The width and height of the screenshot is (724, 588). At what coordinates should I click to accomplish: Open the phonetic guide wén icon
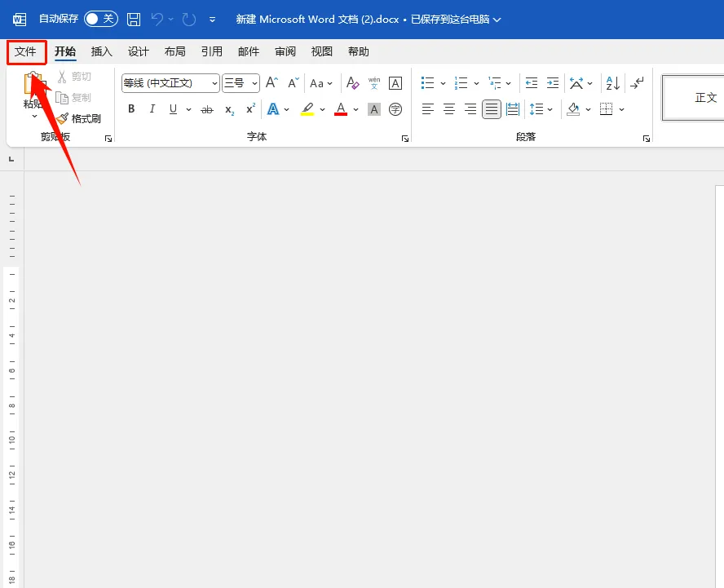coord(374,83)
